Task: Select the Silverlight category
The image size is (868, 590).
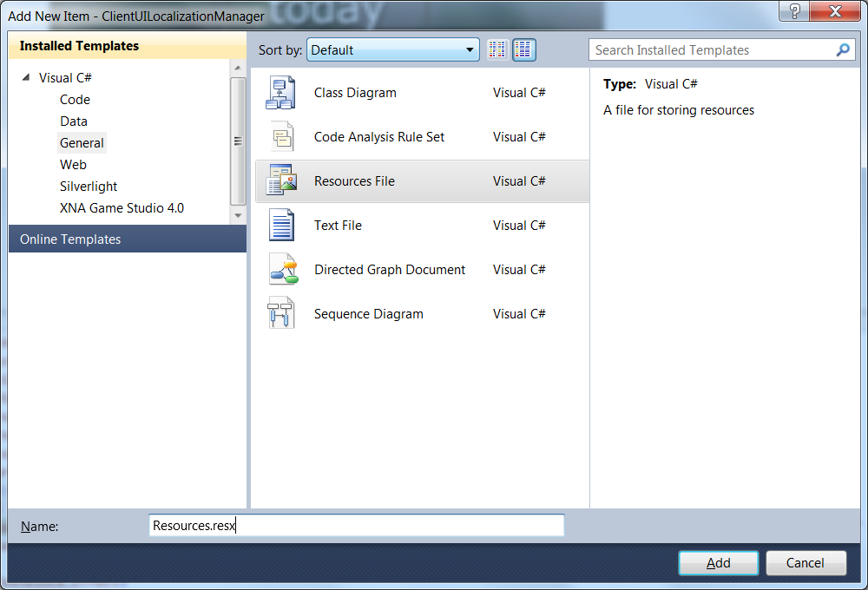Action: (89, 187)
